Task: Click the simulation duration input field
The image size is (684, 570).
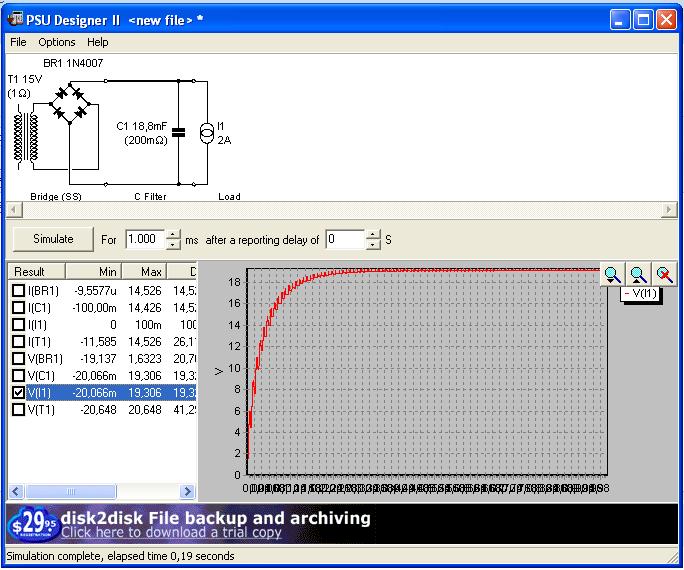Action: pos(144,240)
